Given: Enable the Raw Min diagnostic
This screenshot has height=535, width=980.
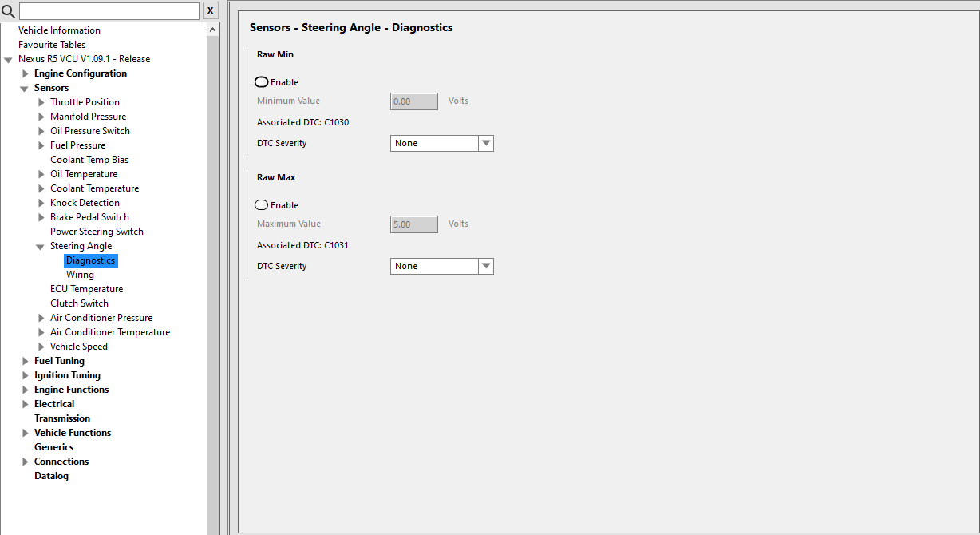Looking at the screenshot, I should point(261,82).
